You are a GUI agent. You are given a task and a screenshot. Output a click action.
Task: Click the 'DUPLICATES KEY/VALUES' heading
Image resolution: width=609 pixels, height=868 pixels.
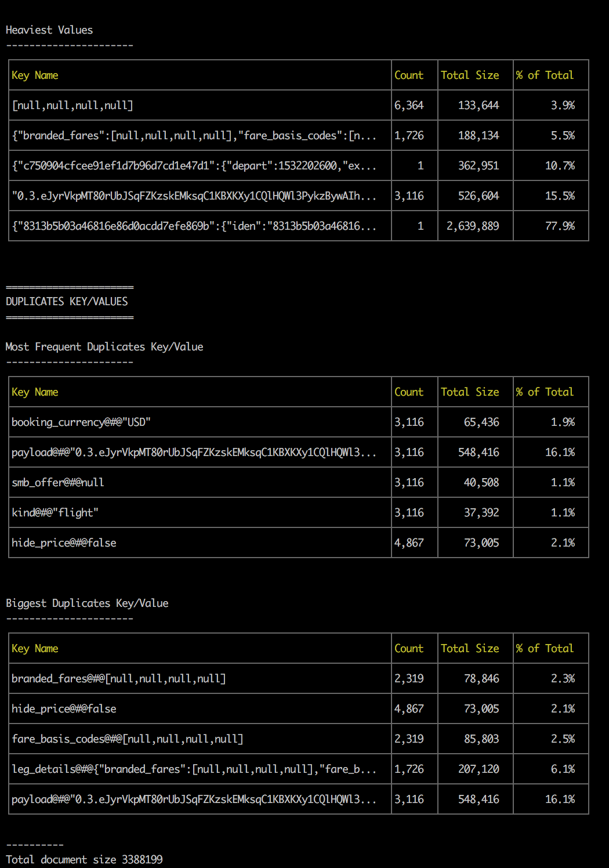tap(67, 302)
